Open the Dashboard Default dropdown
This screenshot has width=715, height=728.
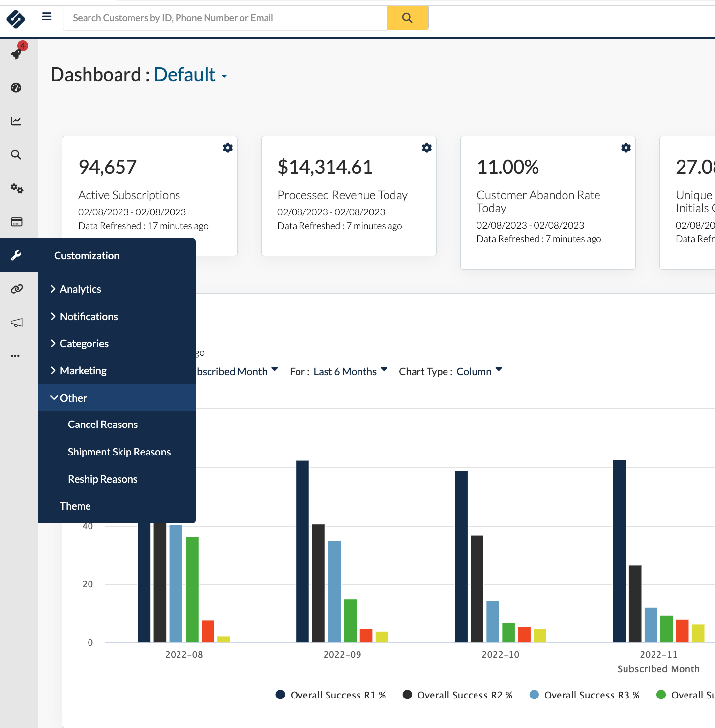click(x=190, y=75)
